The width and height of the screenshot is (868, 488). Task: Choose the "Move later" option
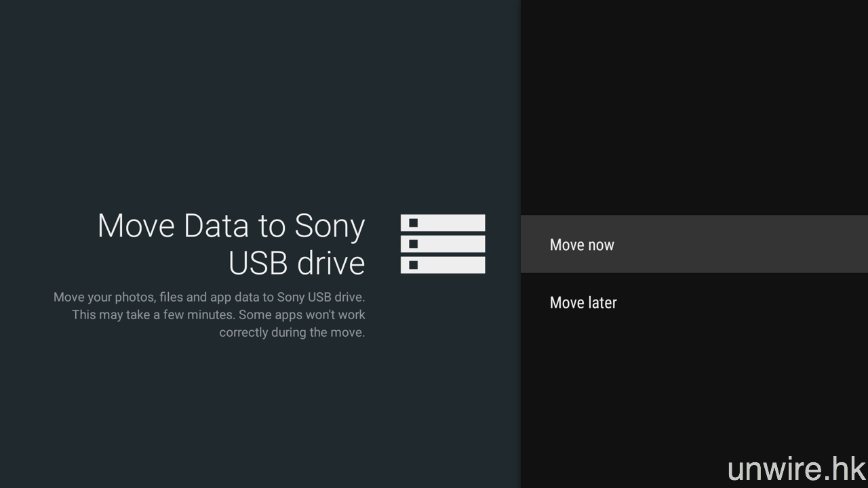(x=583, y=302)
